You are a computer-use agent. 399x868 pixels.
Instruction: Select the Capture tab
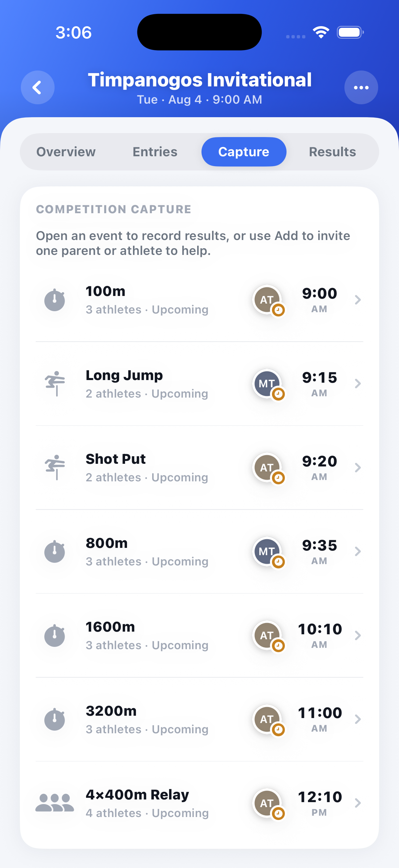click(x=244, y=152)
